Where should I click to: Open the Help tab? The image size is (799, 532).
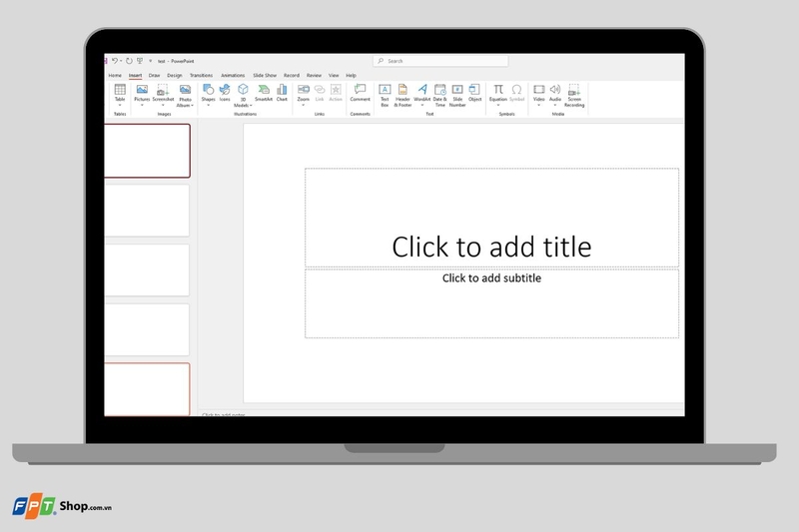352,75
